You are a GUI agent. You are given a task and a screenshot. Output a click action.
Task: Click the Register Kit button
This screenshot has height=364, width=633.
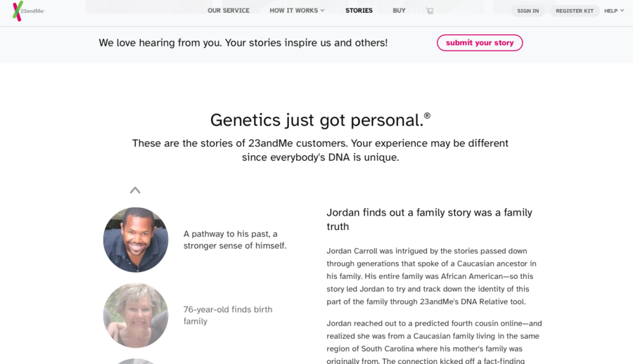pyautogui.click(x=575, y=11)
